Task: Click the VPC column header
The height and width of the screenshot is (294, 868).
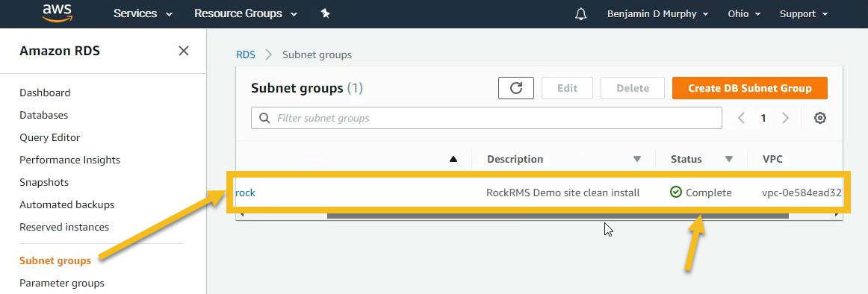Action: (x=772, y=159)
